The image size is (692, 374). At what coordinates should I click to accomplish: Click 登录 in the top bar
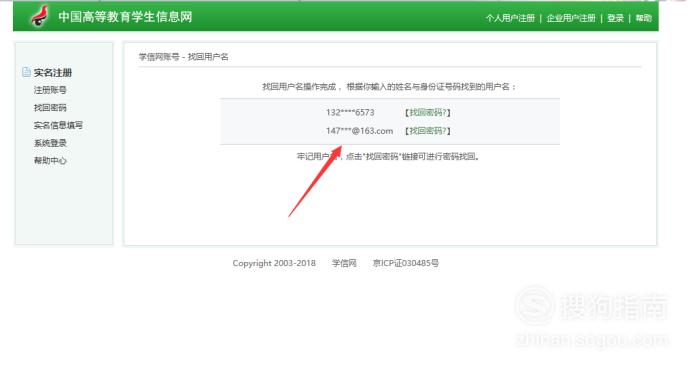(x=615, y=18)
